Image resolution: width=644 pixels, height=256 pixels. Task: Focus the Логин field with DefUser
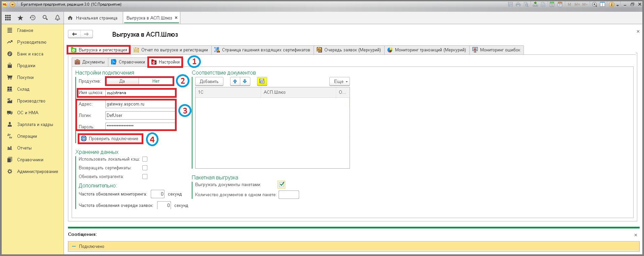pos(140,115)
